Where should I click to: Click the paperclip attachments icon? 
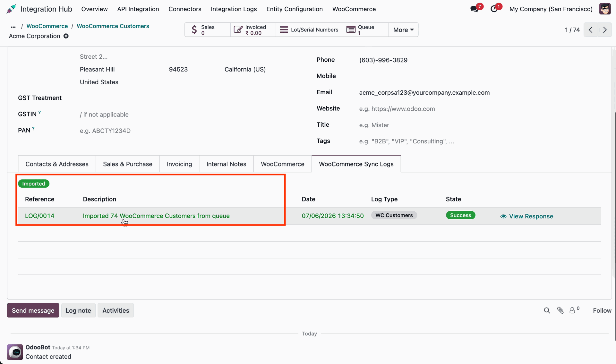[x=560, y=310]
